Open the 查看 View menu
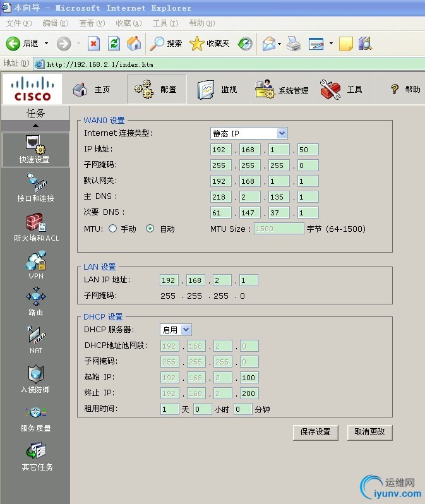425x504 pixels. tap(92, 23)
